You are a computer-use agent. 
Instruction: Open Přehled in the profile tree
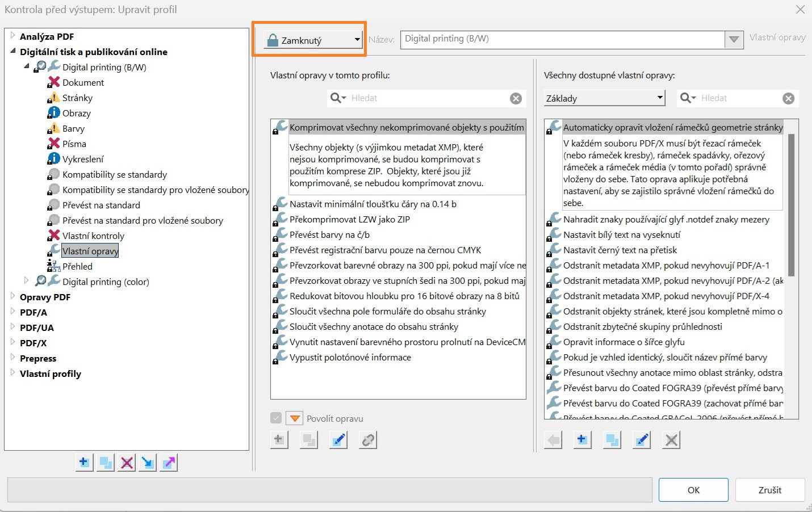pyautogui.click(x=77, y=266)
